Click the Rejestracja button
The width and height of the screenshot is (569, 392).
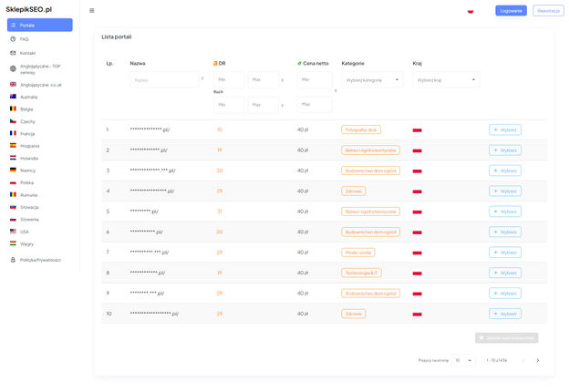548,11
